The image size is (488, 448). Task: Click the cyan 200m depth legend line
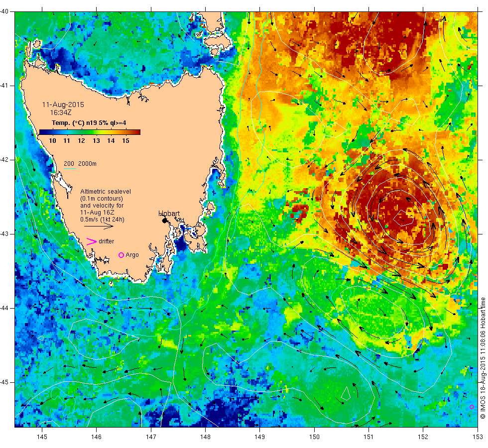tap(70, 169)
